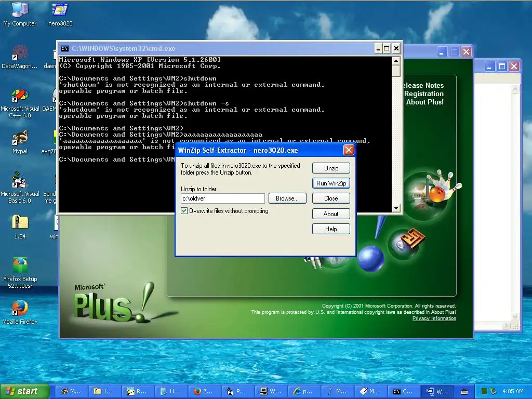Click Close button in WinZip Self-Extractor
The height and width of the screenshot is (399, 532).
[331, 198]
